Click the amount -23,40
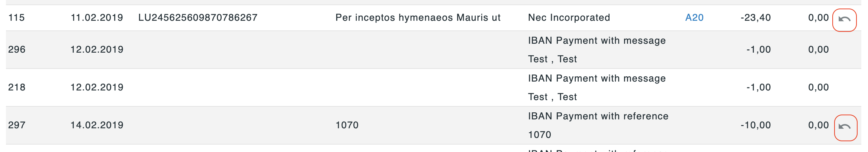The image size is (868, 152). tap(756, 17)
